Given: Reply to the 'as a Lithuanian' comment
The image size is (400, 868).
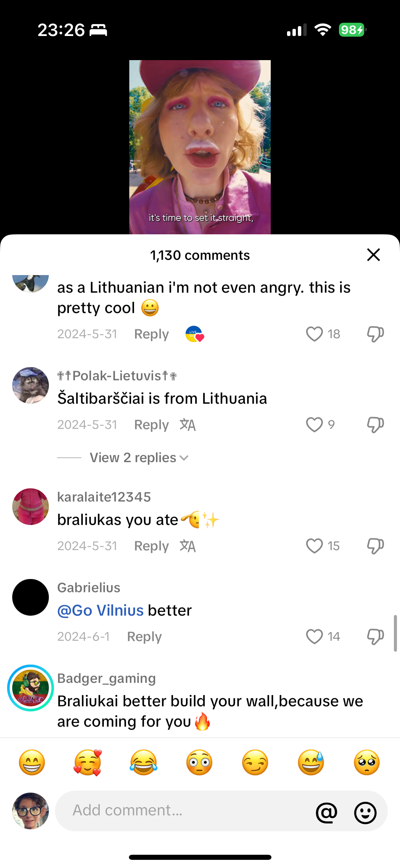Looking at the screenshot, I should click(x=151, y=334).
